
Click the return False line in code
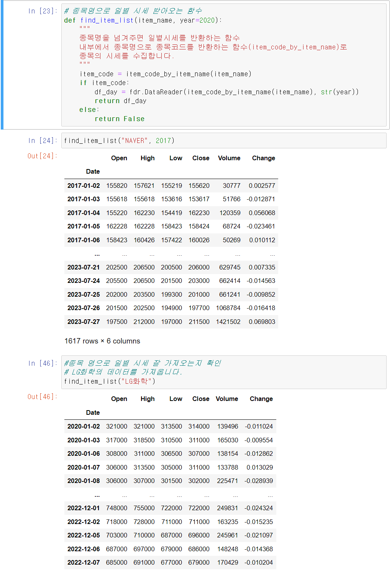point(120,119)
